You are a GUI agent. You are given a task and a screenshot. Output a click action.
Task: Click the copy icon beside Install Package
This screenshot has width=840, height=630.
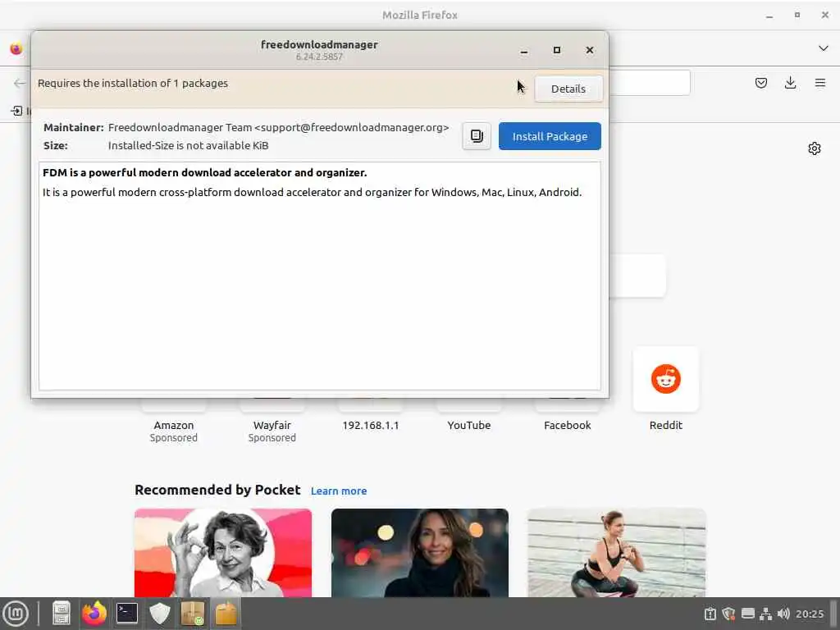coord(477,136)
